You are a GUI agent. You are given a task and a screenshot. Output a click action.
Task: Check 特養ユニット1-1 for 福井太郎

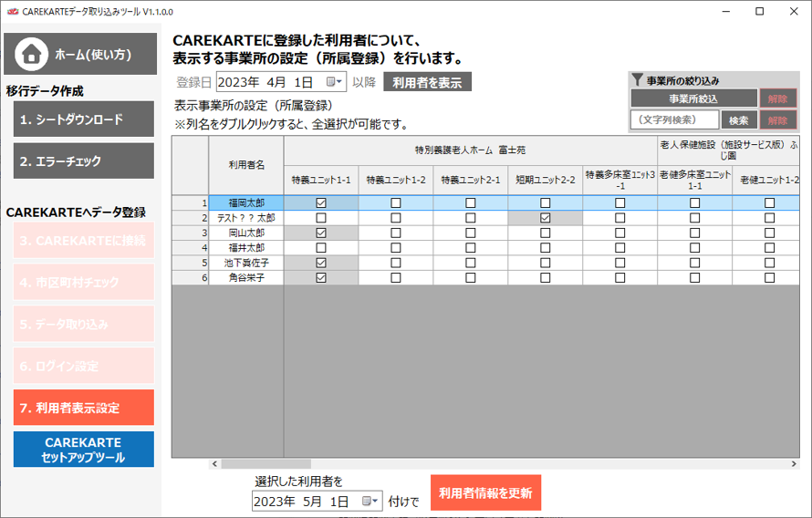321,248
